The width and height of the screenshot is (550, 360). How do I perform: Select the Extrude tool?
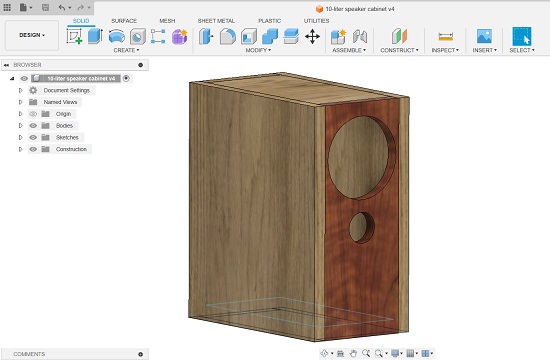click(95, 36)
